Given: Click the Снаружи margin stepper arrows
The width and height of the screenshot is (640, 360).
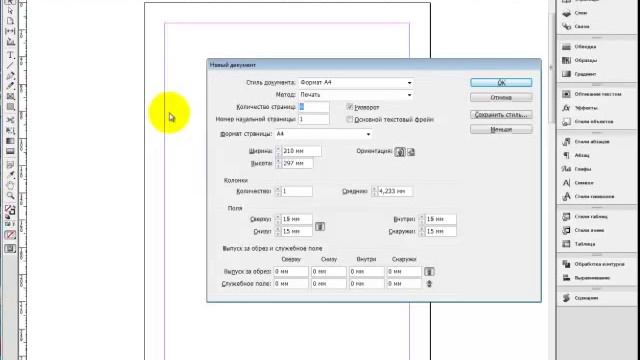Looking at the screenshot, I should point(422,231).
